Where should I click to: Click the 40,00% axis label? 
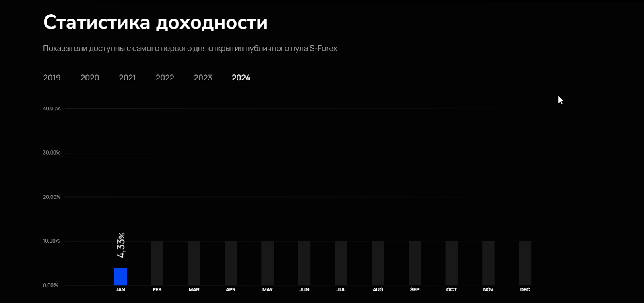tap(52, 109)
